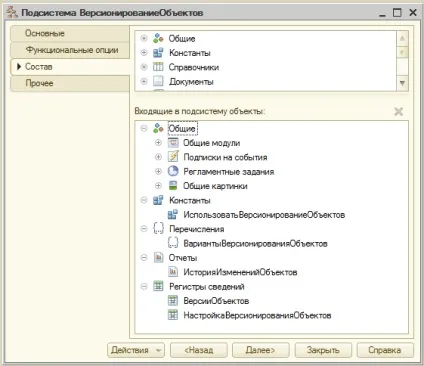This screenshot has width=424, height=366.
Task: Select Справочники label in the upper tree
Action: (x=194, y=67)
